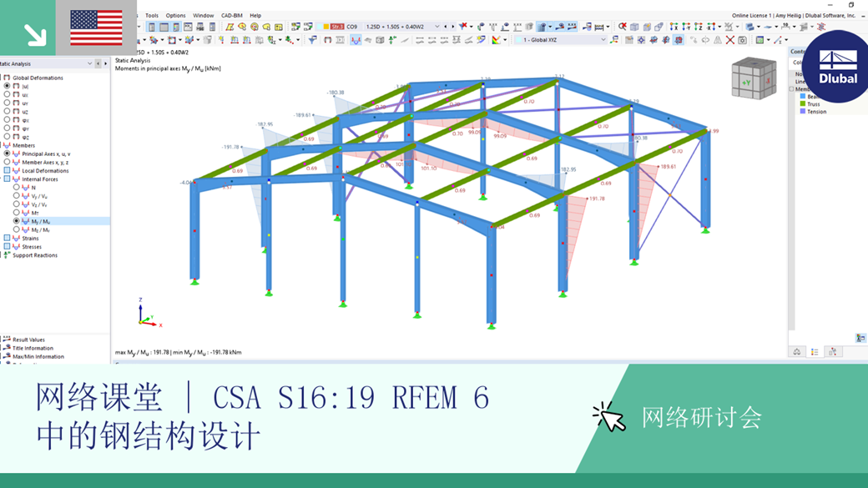The height and width of the screenshot is (488, 868).
Task: Open the CAD-BIM menu
Action: (x=232, y=16)
